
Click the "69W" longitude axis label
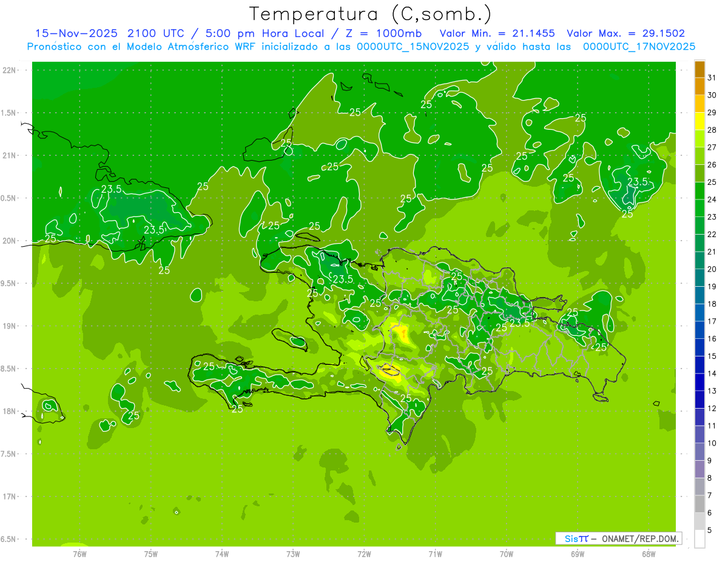(578, 554)
